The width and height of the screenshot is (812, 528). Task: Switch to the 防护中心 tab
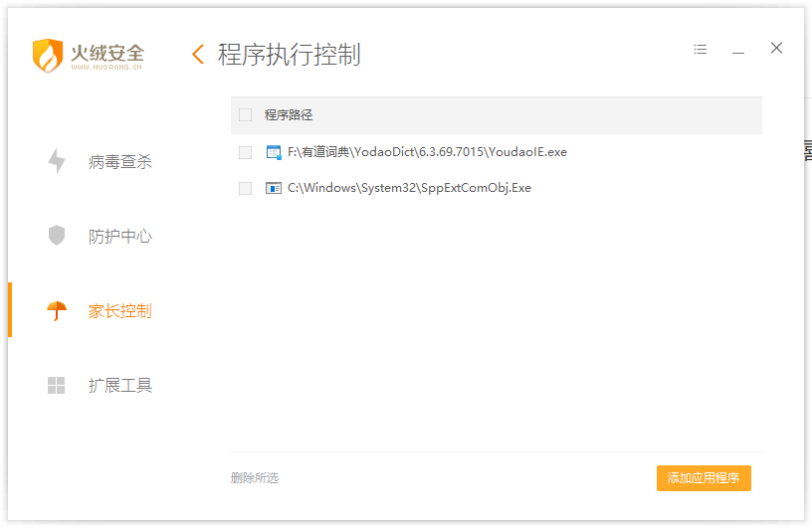click(119, 237)
